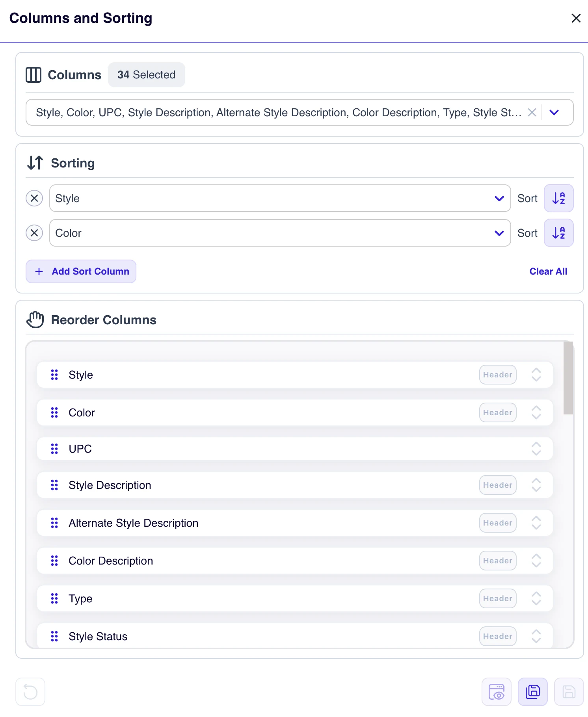Toggle Header for the Type column
This screenshot has width=588, height=717.
click(498, 598)
